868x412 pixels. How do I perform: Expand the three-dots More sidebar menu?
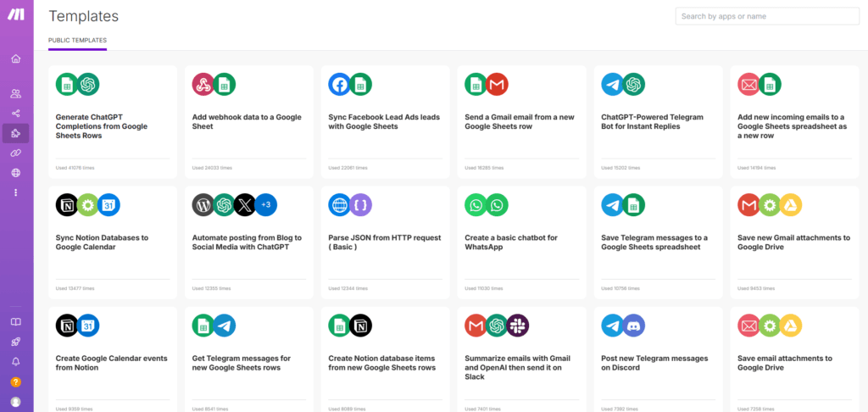click(15, 192)
